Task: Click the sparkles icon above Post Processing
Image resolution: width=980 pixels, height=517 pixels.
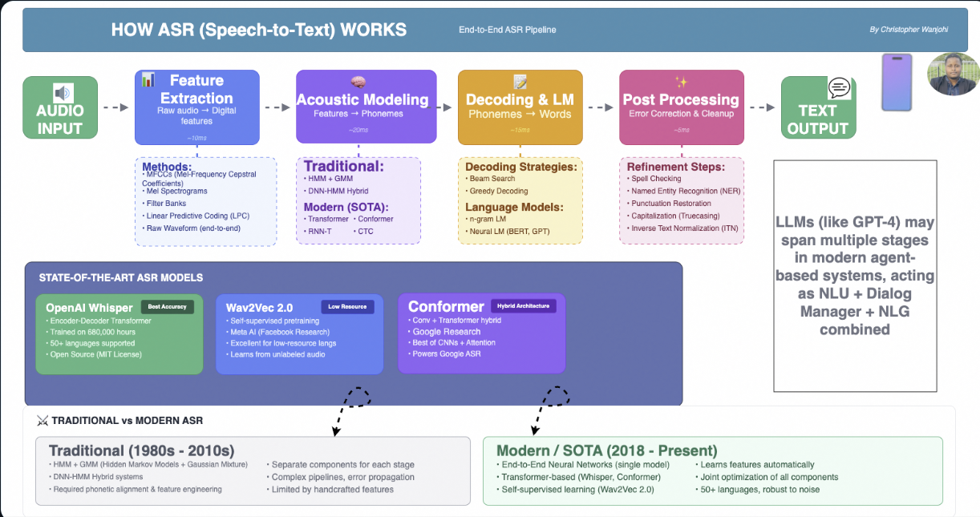Action: click(x=681, y=82)
